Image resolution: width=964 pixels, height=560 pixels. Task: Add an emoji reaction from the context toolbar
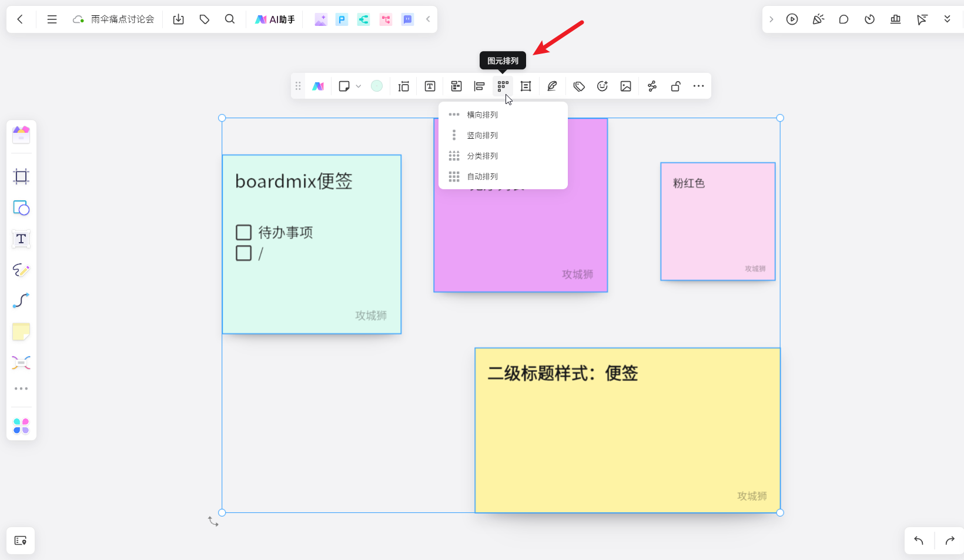[602, 86]
